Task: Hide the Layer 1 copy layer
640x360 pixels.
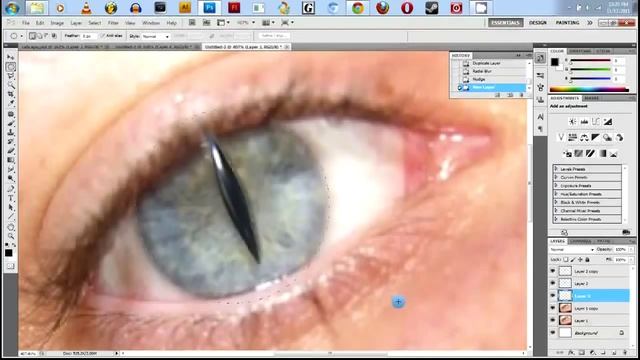Action: 553,308
